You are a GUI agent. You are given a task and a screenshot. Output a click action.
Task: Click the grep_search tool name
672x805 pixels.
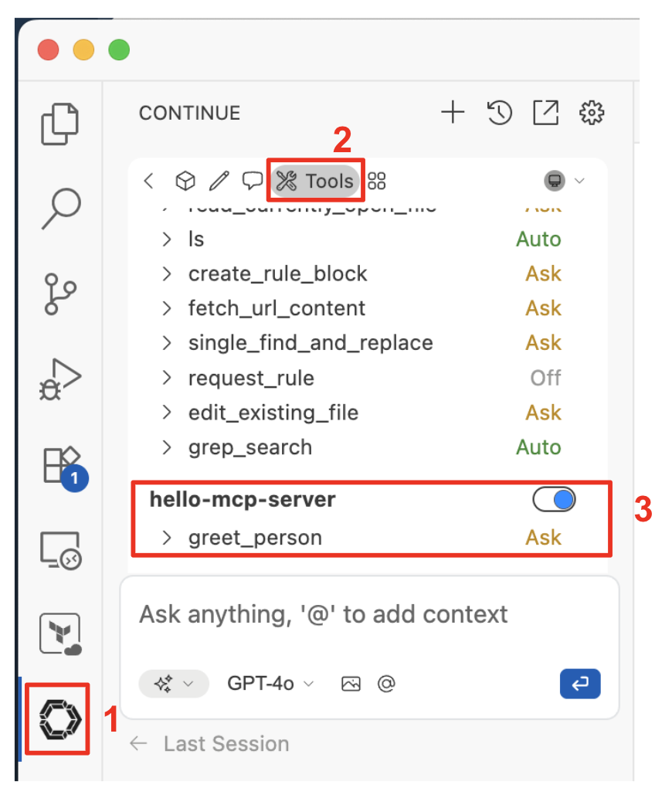point(250,447)
